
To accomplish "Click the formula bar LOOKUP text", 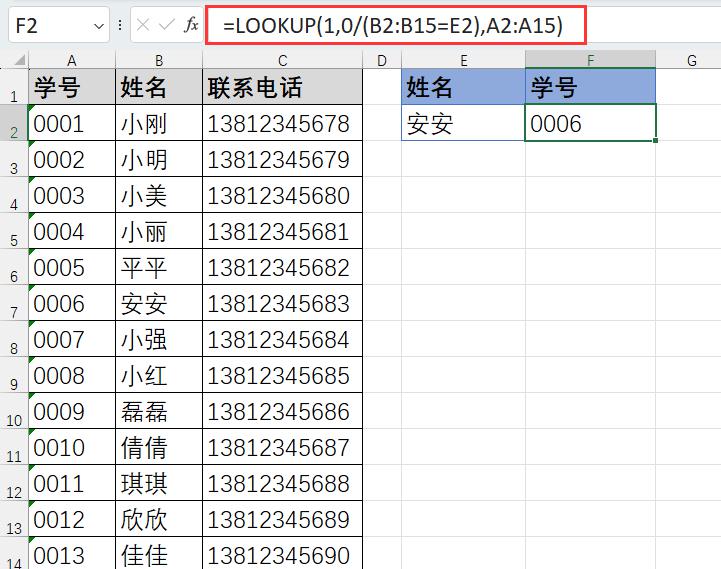I will [393, 25].
